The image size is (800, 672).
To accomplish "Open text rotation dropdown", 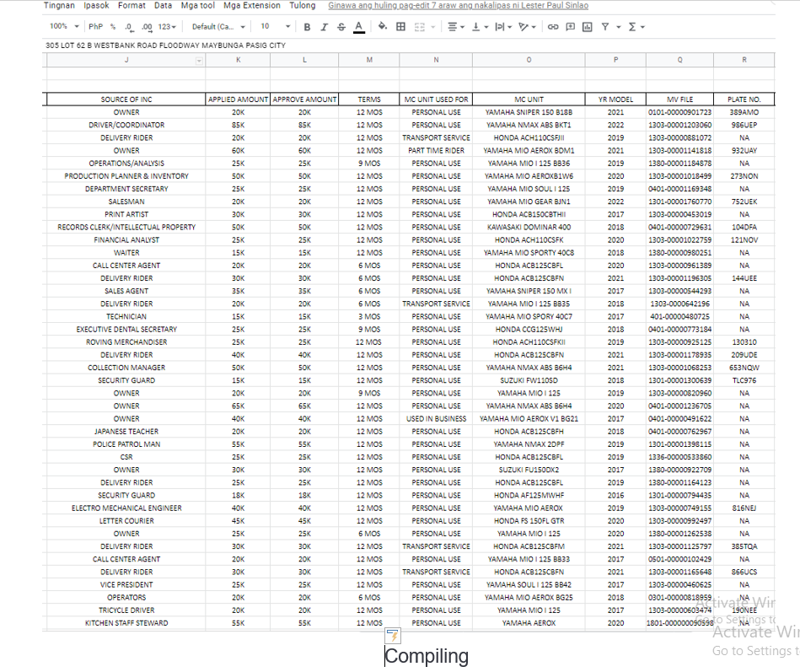I will (527, 27).
